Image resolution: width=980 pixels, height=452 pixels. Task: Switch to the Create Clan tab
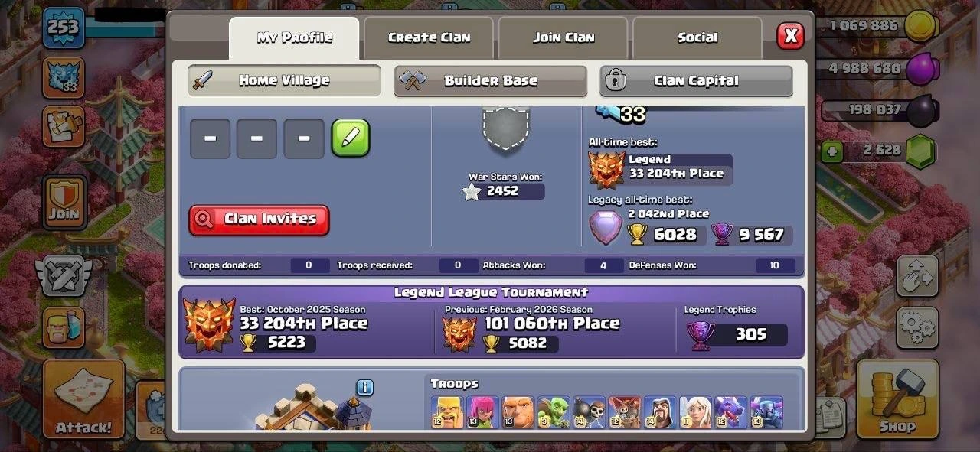429,37
